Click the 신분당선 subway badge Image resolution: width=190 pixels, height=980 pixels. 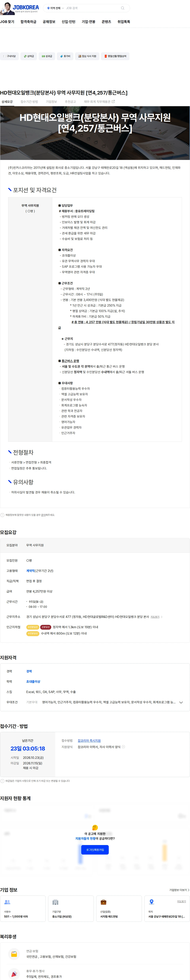[x=46, y=627]
